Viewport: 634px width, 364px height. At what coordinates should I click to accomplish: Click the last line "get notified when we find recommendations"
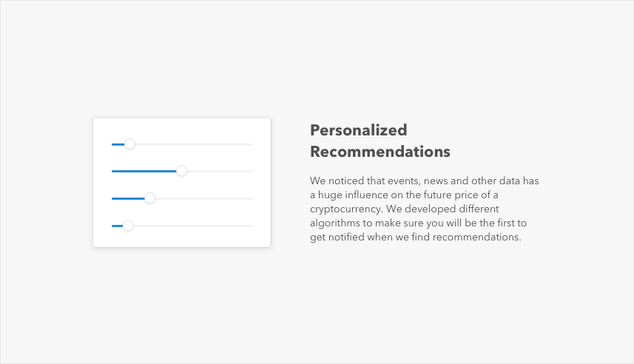tap(416, 237)
